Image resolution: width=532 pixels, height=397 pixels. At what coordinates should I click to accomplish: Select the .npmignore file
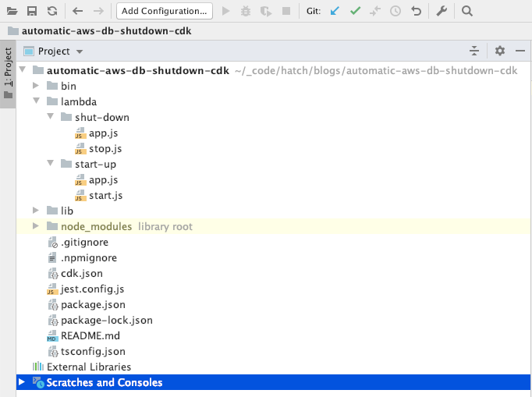click(x=273, y=258)
